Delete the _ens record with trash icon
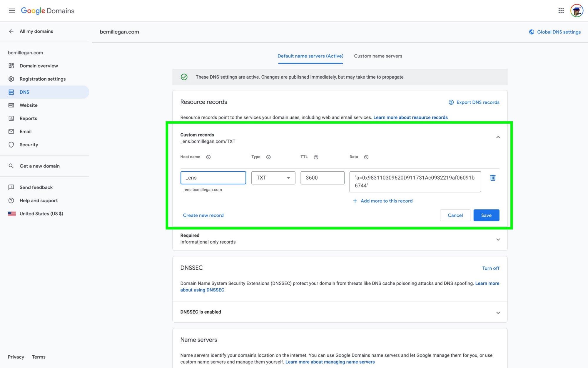This screenshot has width=588, height=368. coord(493,178)
